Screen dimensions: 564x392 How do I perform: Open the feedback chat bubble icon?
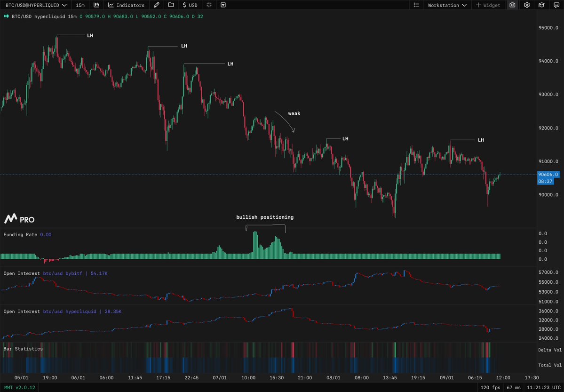point(556,5)
